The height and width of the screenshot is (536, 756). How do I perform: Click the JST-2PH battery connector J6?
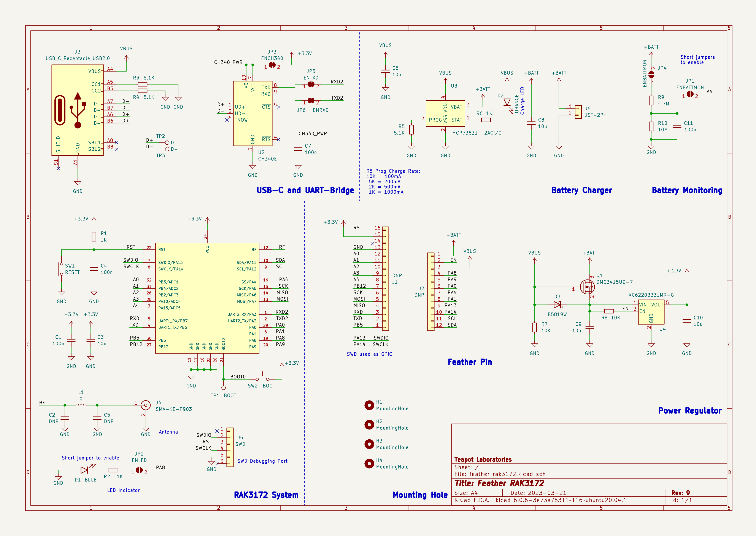pos(578,112)
